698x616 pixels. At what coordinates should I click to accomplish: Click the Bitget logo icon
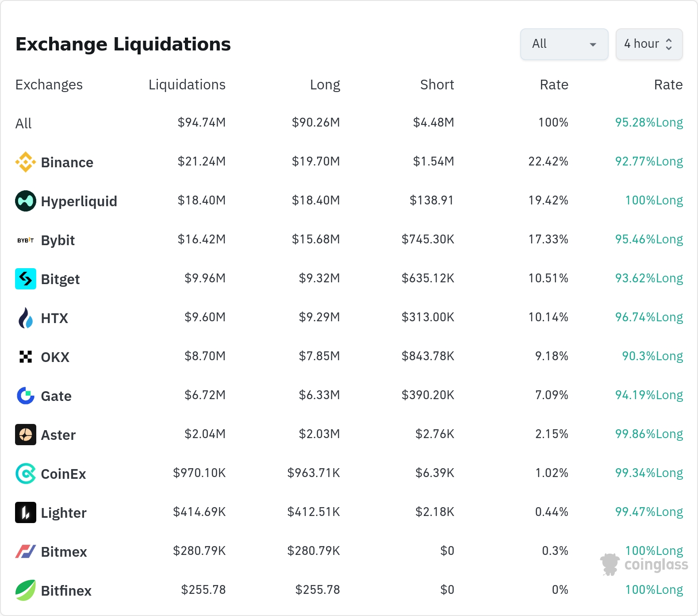click(26, 279)
